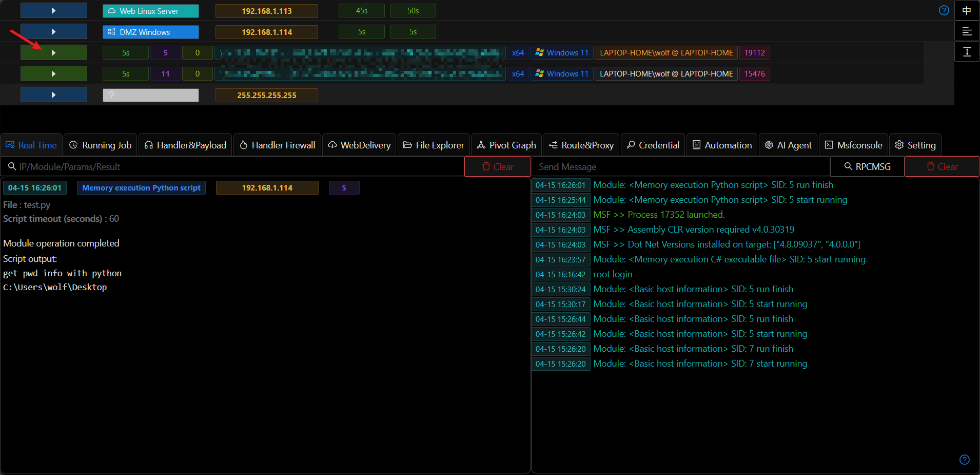Switch language with the 中 icon

pyautogui.click(x=967, y=10)
